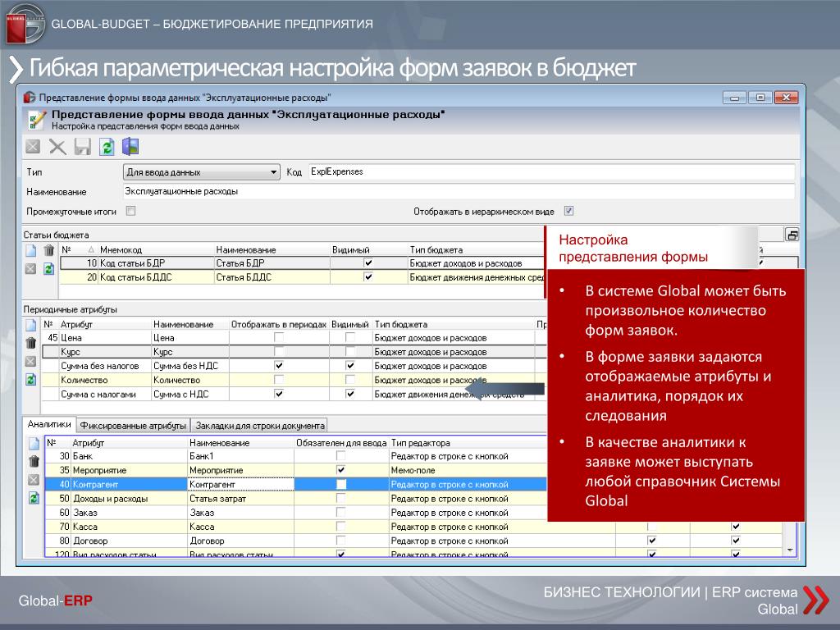Add a new row in the Аналитики tab
840x630 pixels.
[x=34, y=443]
